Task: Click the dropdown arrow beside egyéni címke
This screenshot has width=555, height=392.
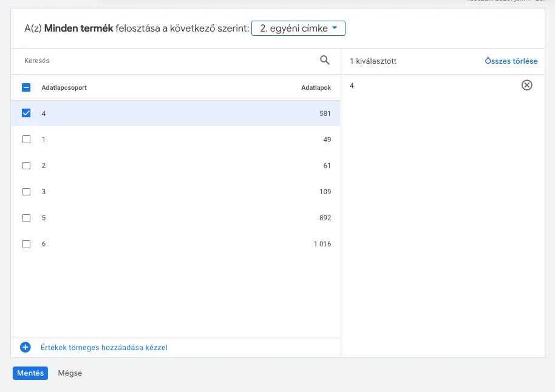Action: 335,29
